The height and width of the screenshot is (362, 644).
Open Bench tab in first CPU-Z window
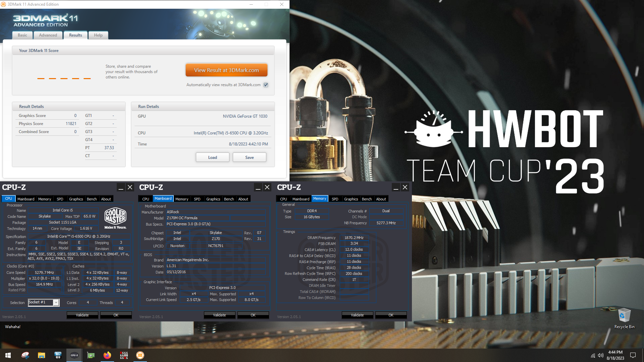pos(92,199)
